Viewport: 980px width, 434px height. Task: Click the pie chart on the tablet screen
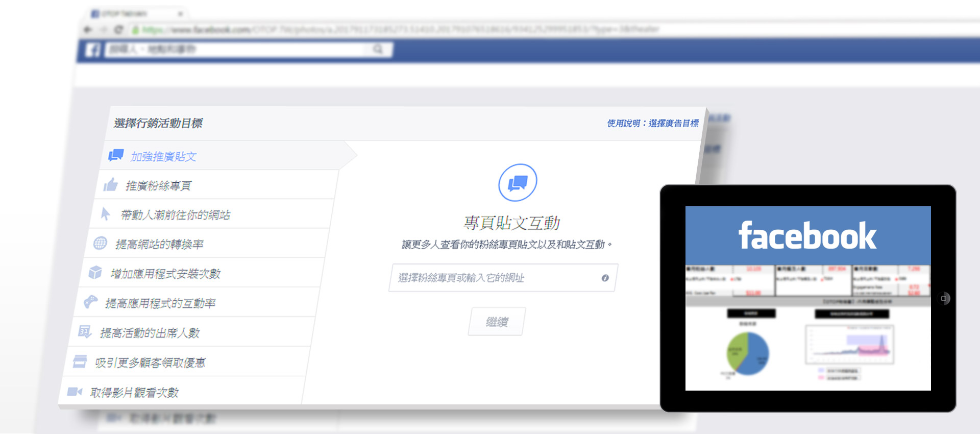point(748,353)
